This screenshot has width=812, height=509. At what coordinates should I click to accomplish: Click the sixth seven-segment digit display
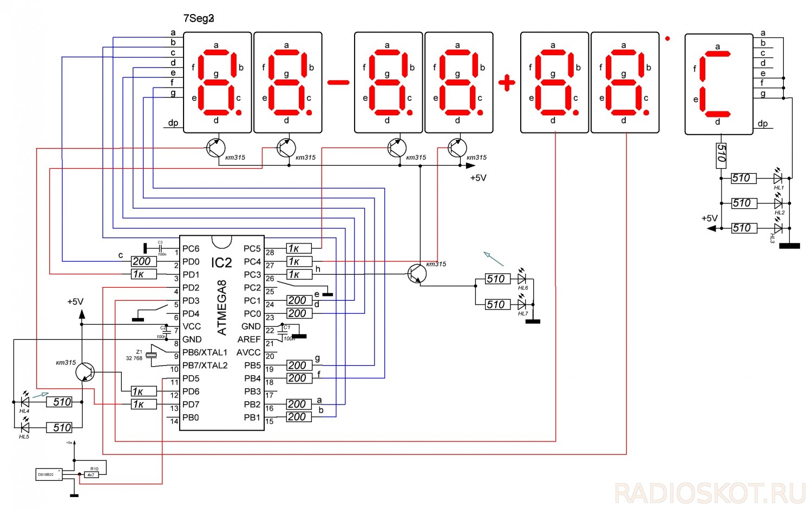(x=625, y=82)
